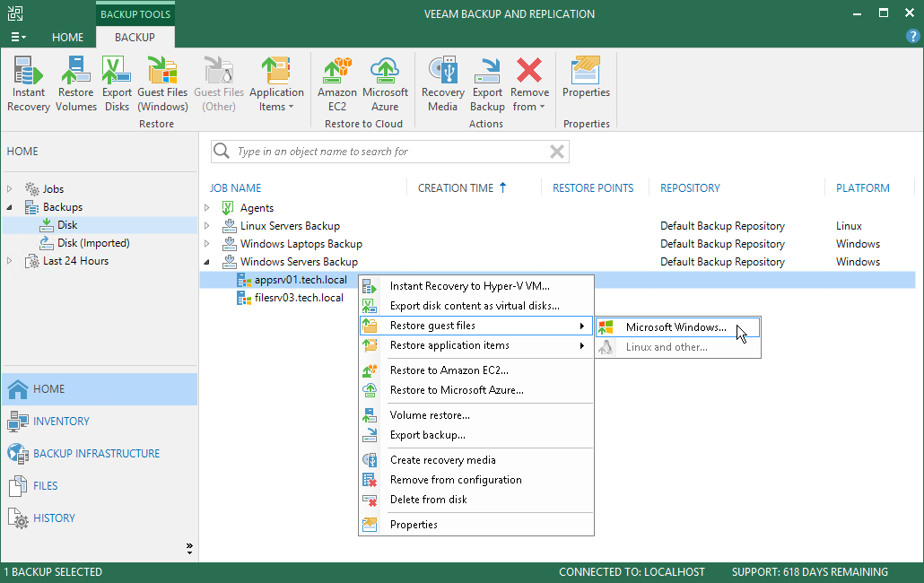The height and width of the screenshot is (583, 924).
Task: Expand the Last 24 Hours node
Action: tap(10, 261)
